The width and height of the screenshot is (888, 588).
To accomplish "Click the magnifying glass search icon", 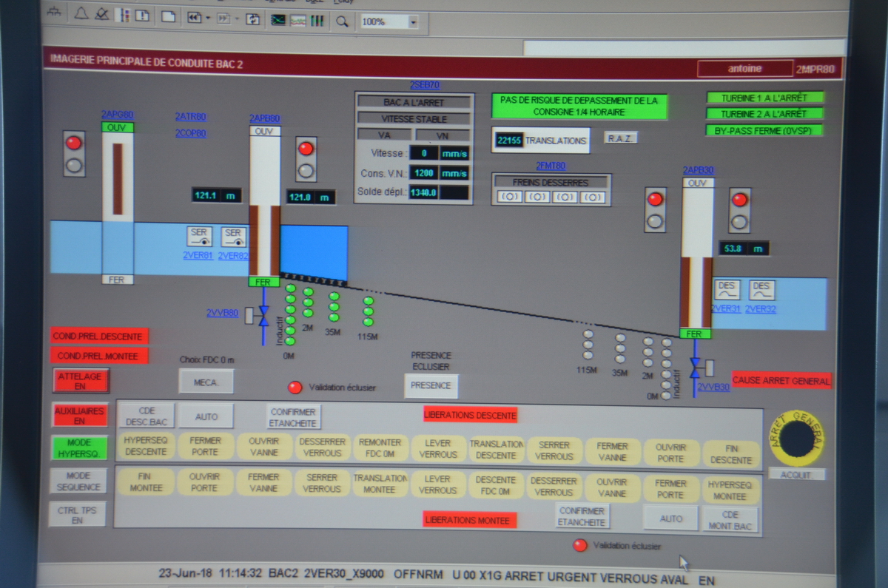I will 342,21.
